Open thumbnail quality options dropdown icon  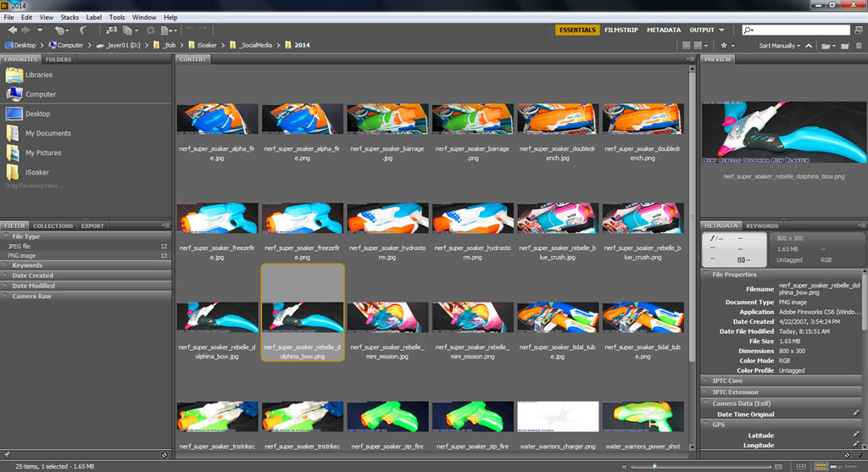[701, 46]
